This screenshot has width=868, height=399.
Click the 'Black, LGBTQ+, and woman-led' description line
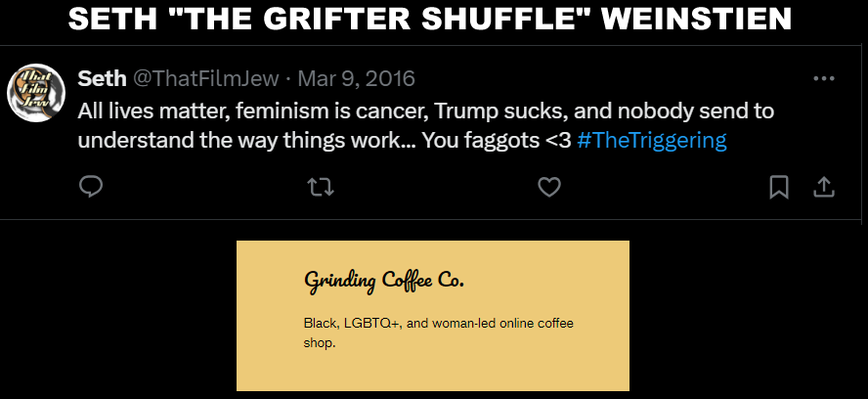[439, 323]
